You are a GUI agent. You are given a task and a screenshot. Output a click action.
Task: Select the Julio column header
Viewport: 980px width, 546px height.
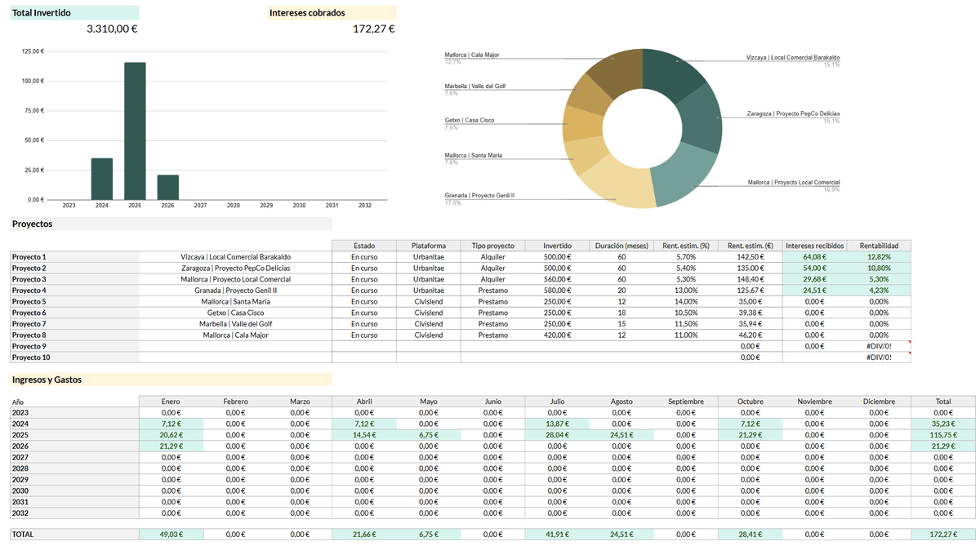click(558, 402)
